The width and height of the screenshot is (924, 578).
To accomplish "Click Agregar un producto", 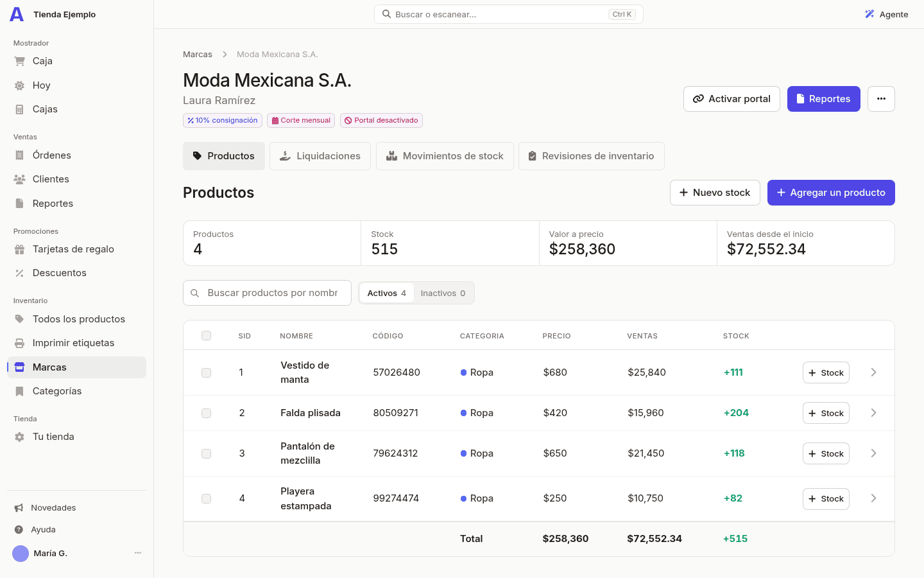I will (x=831, y=193).
